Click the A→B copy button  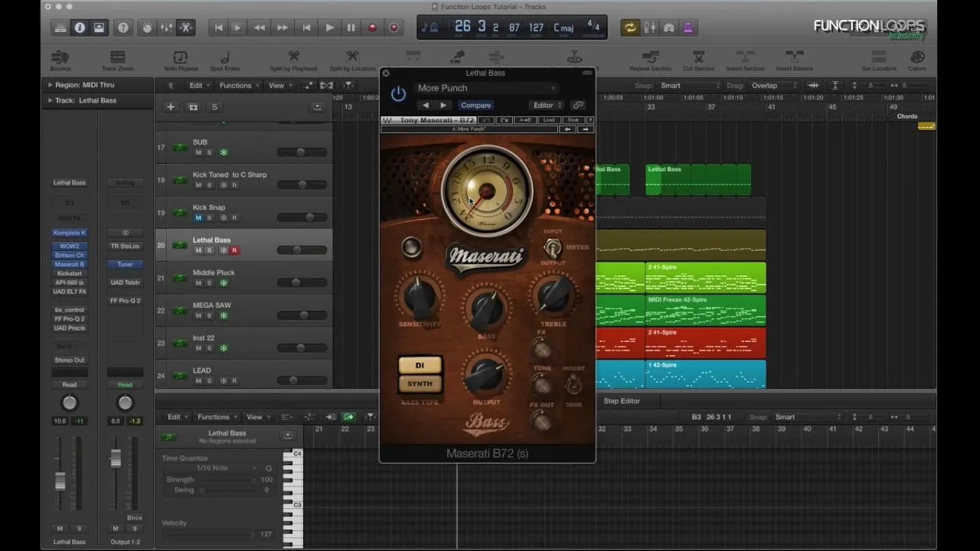tap(526, 120)
